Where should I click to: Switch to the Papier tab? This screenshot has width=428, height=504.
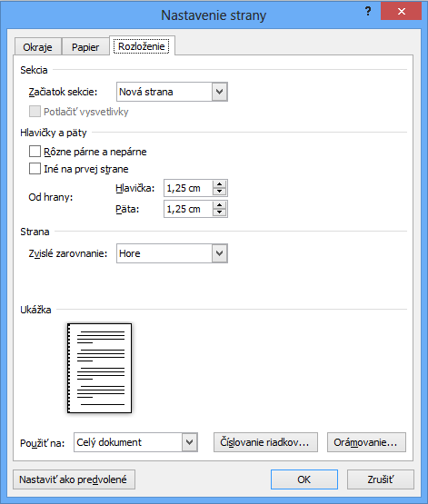[85, 47]
